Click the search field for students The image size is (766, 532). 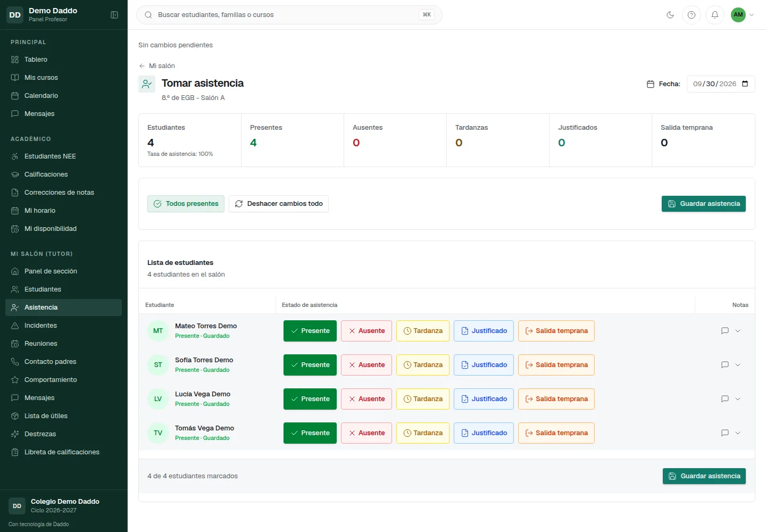[289, 15]
